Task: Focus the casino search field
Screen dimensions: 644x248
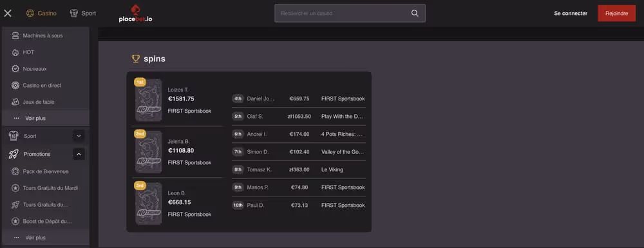Action: click(x=350, y=13)
